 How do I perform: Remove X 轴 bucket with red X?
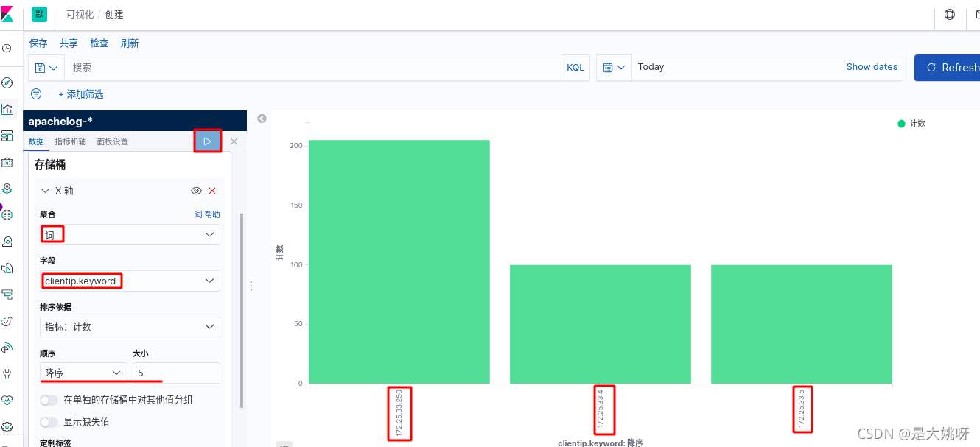pos(212,191)
